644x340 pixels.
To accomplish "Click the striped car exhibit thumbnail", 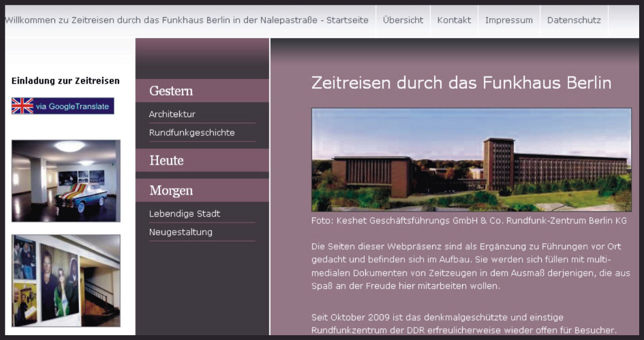I will click(66, 181).
